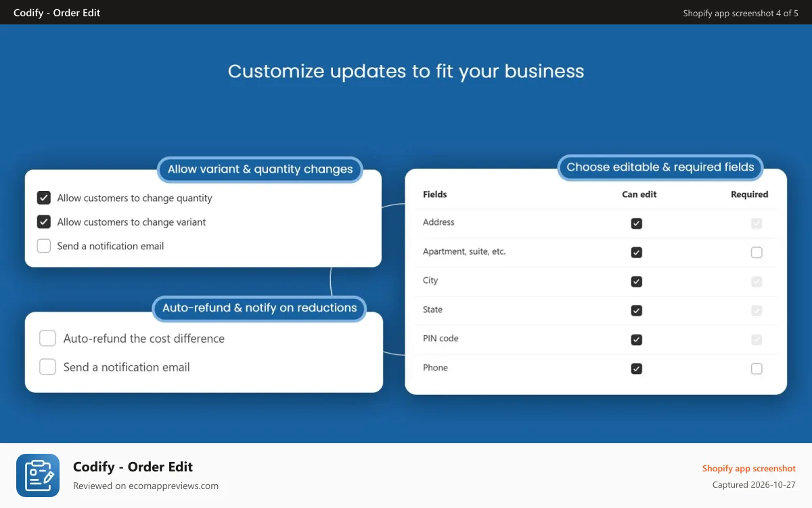812x508 pixels.
Task: Toggle Can edit checkbox for Address
Action: point(636,224)
